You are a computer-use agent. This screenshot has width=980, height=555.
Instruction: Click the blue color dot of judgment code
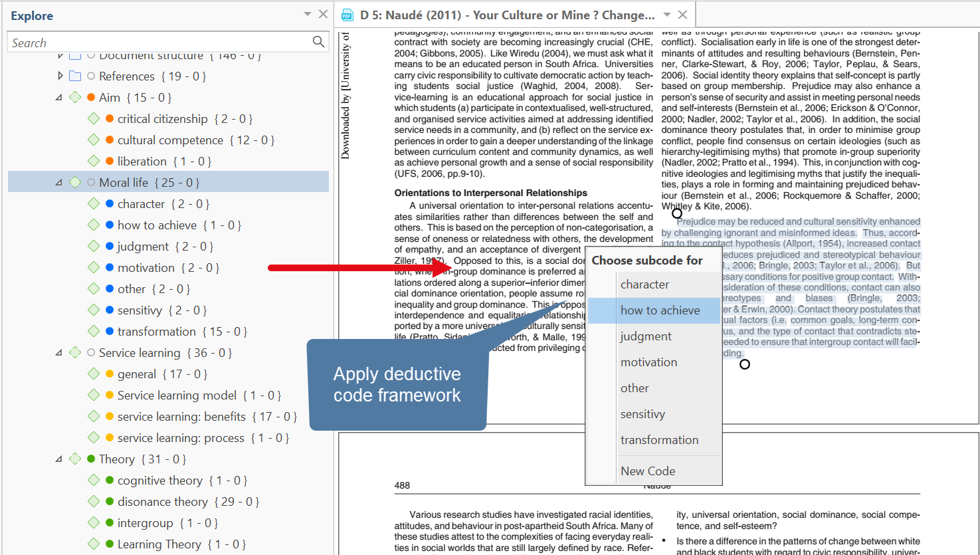point(110,247)
